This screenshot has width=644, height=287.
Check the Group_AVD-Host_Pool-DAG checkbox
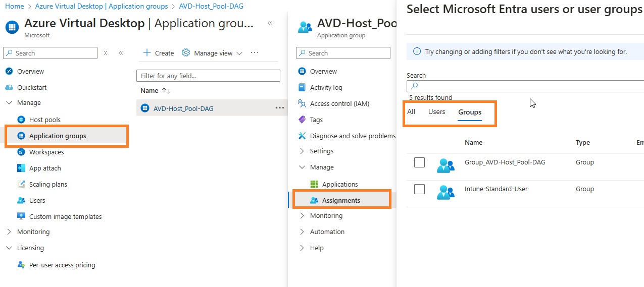[x=419, y=162]
